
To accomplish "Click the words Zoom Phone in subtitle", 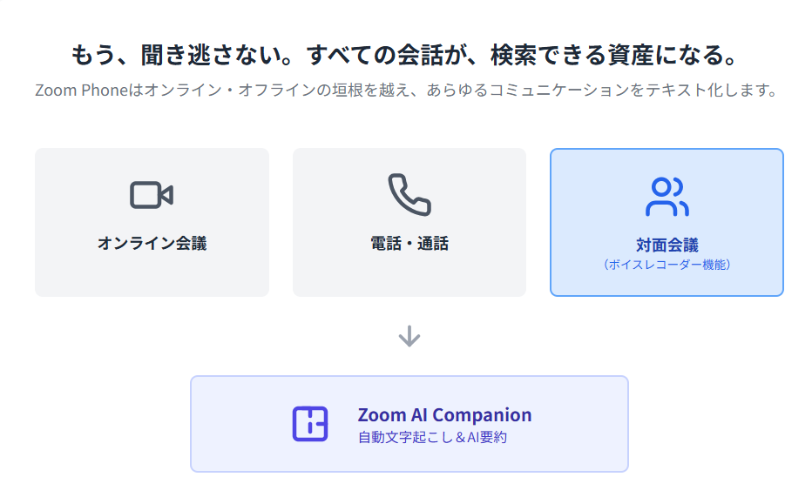I will 81,90.
